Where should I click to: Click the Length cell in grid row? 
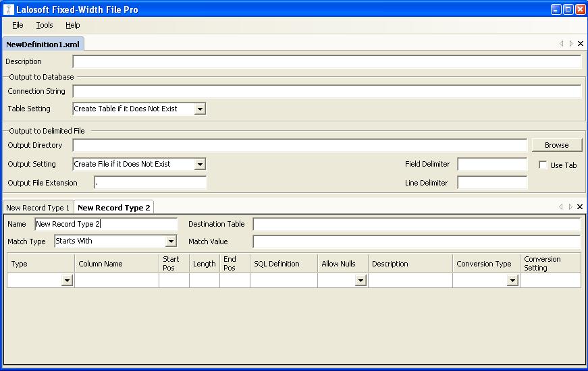(x=205, y=281)
